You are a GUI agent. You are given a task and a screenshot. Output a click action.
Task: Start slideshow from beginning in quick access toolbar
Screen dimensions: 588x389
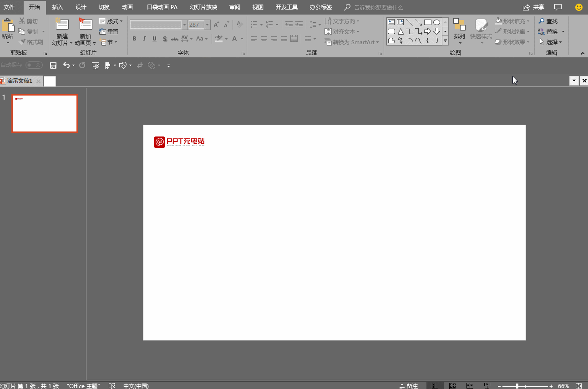pyautogui.click(x=96, y=66)
